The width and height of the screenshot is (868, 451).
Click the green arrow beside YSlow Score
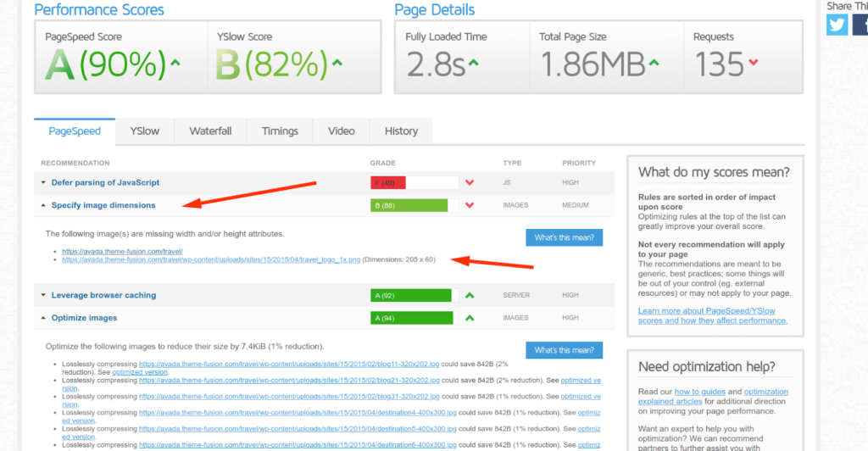(x=337, y=63)
